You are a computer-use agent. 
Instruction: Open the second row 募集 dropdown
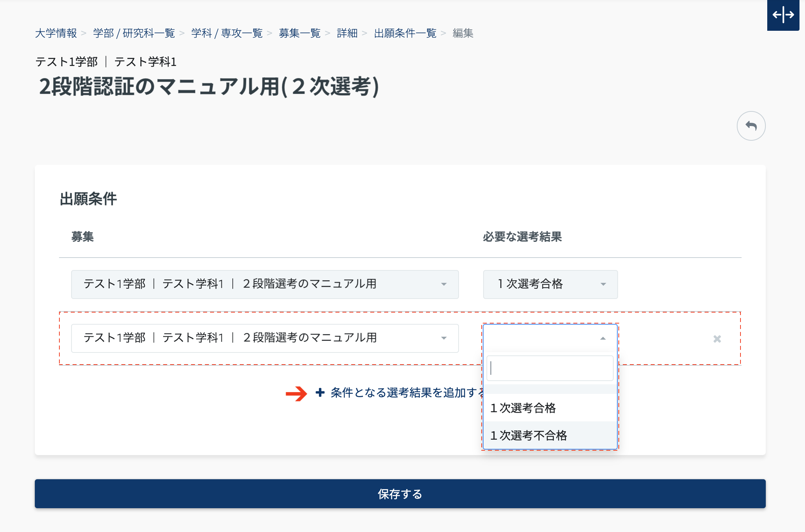tap(265, 338)
